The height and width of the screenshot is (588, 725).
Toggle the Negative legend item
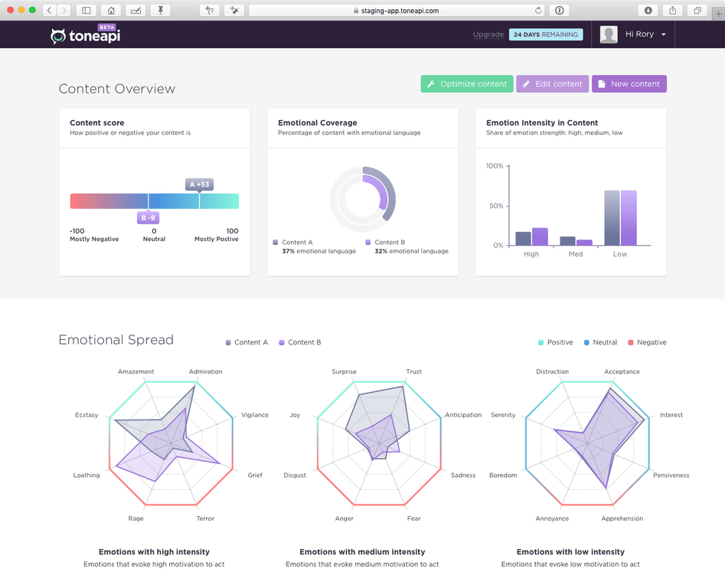[x=647, y=342]
